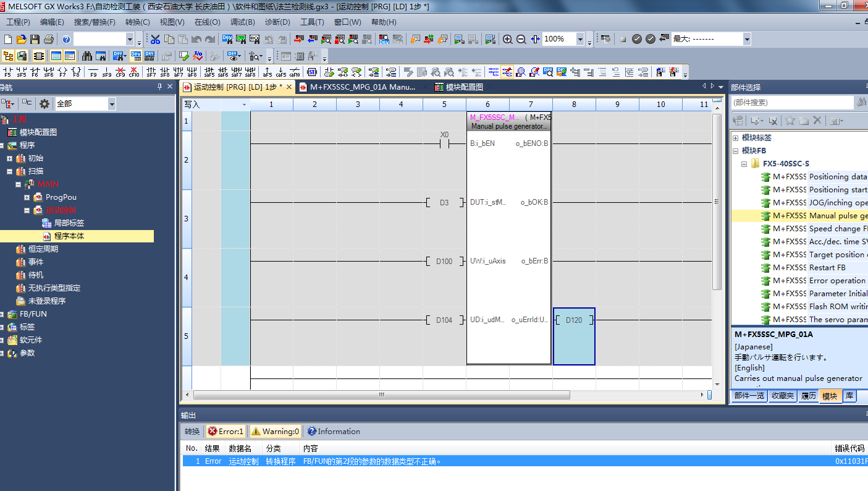Click the Cut scissors icon
Screen dimensions: 868x491
(155, 39)
